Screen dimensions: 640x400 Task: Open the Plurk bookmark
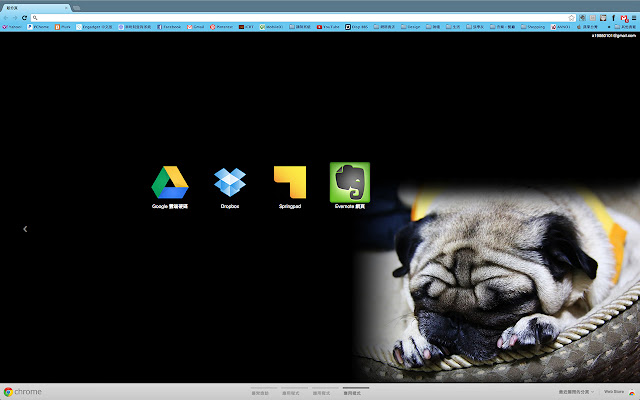pyautogui.click(x=63, y=27)
